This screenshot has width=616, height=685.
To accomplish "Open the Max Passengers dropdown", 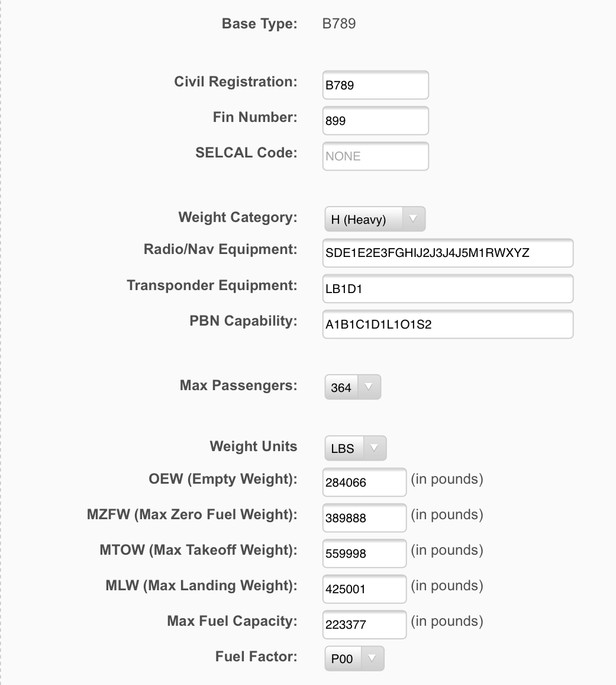I will 353,387.
